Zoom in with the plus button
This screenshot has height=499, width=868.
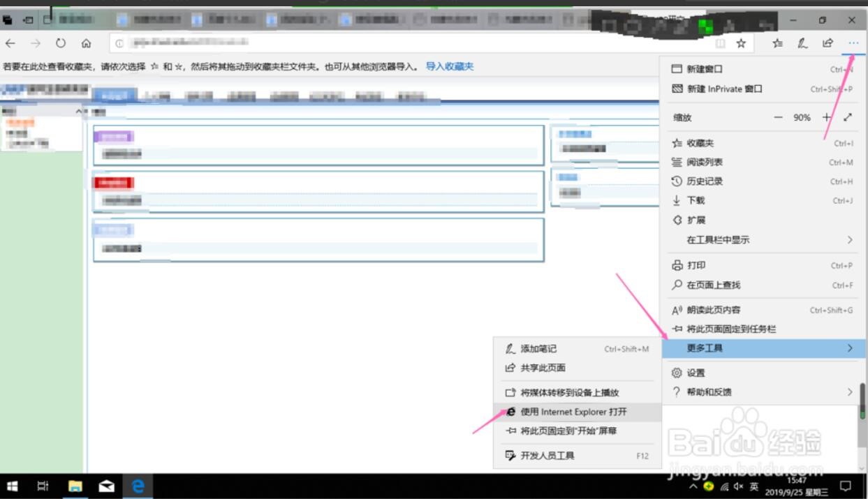coord(826,117)
